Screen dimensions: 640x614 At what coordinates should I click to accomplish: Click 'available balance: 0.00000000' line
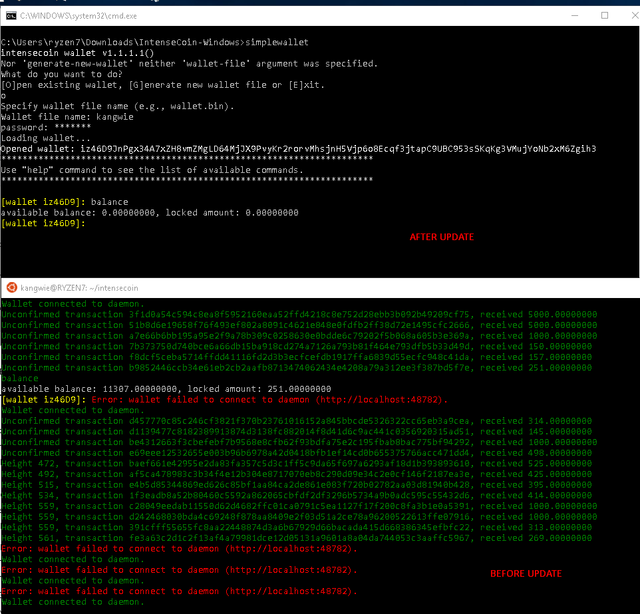[x=149, y=213]
